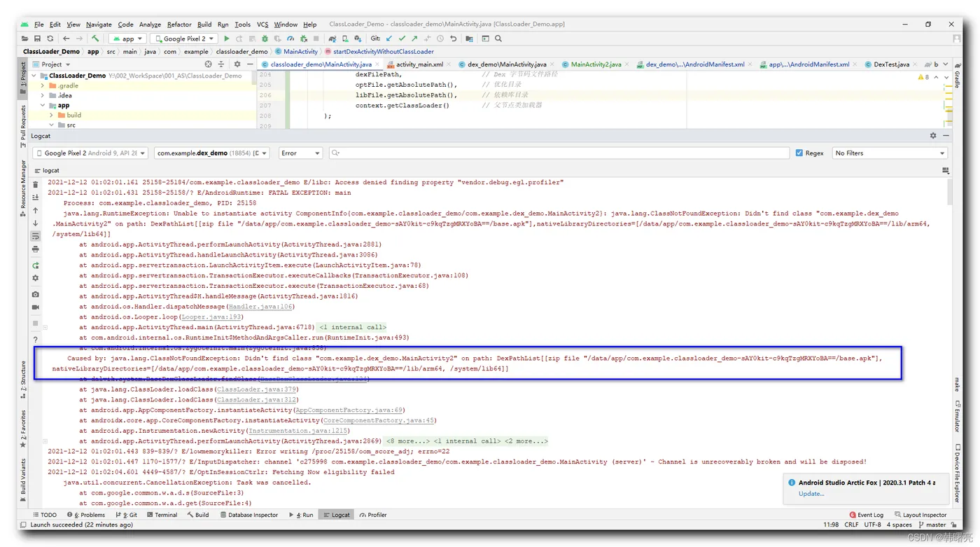Viewport: 980px width, 547px height.
Task: Click Handler.java:106 stack trace link
Action: coord(260,307)
